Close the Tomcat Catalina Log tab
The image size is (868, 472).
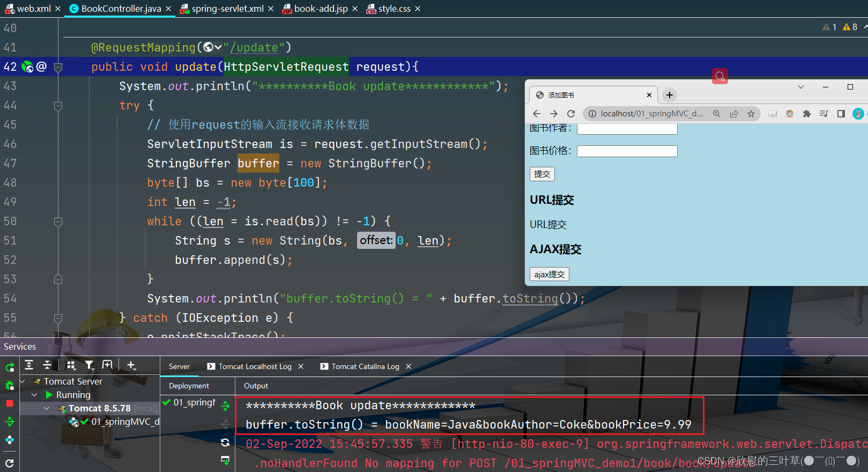point(409,366)
